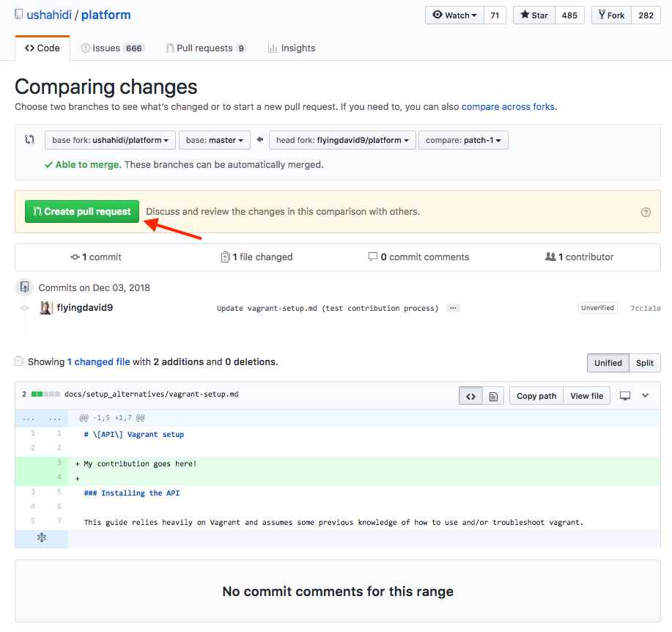The height and width of the screenshot is (632, 672).
Task: Click the commit ellipsis expander button
Action: coord(454,308)
